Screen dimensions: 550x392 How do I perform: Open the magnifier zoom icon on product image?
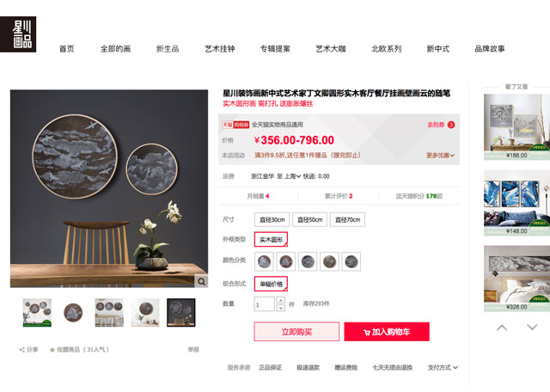tap(201, 281)
